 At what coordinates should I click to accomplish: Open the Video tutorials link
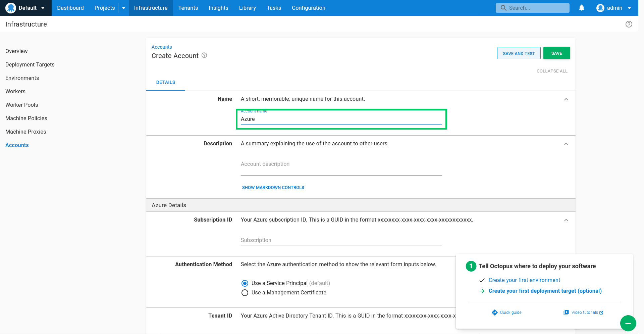585,313
